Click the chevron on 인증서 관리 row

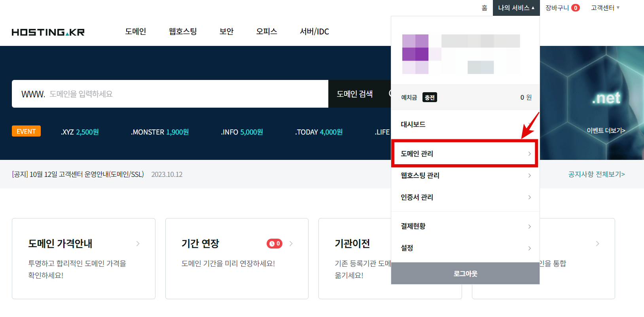tap(530, 197)
